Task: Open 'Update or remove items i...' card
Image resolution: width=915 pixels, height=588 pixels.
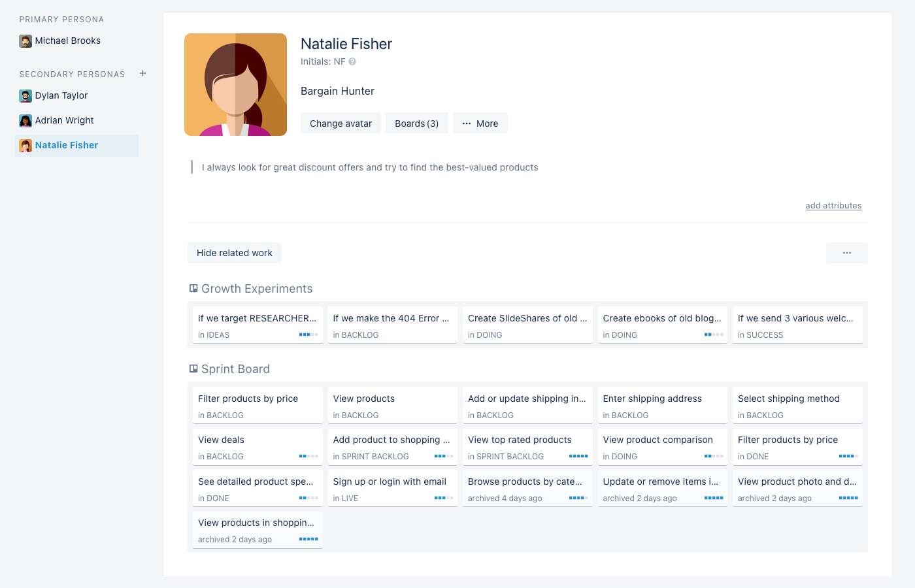Action: click(662, 488)
